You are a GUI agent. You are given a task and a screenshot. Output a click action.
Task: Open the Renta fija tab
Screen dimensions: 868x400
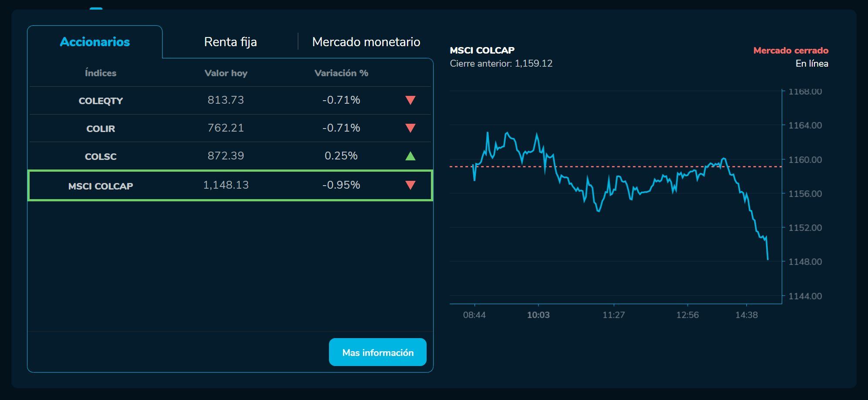(x=231, y=42)
